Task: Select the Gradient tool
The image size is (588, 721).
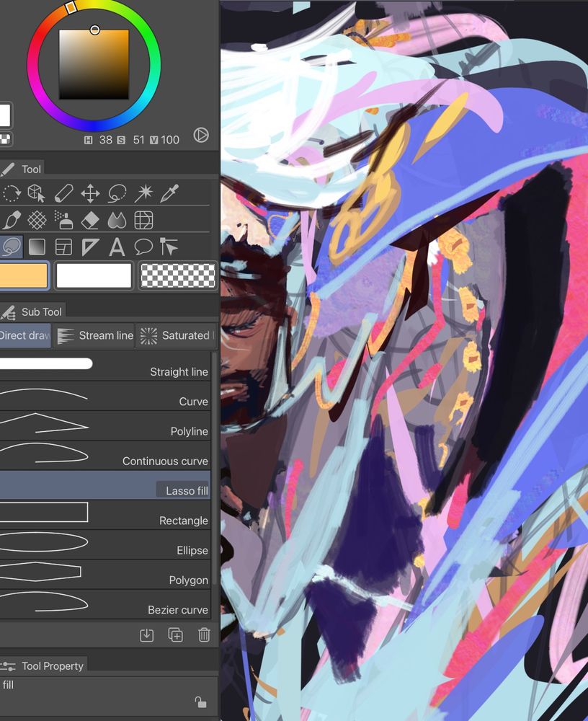Action: pos(37,247)
